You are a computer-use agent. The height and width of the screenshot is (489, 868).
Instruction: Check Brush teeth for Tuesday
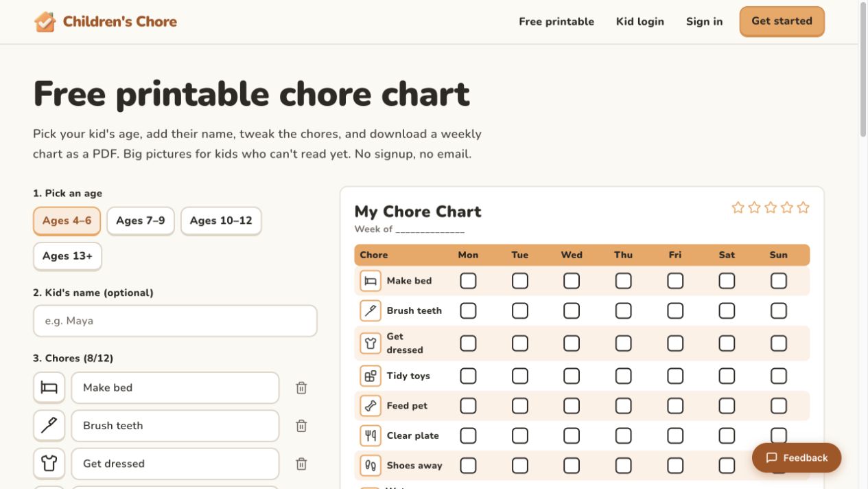[x=520, y=310]
